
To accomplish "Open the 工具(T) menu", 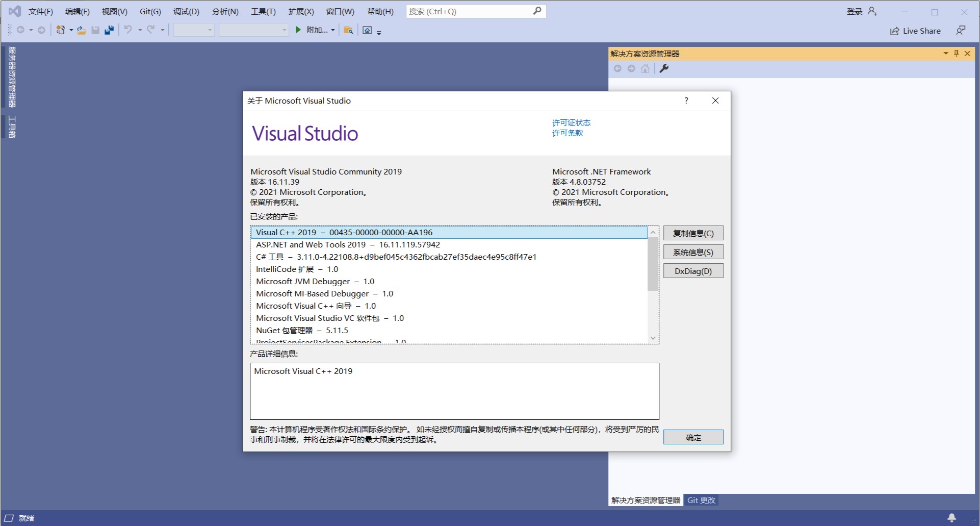I will pyautogui.click(x=263, y=11).
